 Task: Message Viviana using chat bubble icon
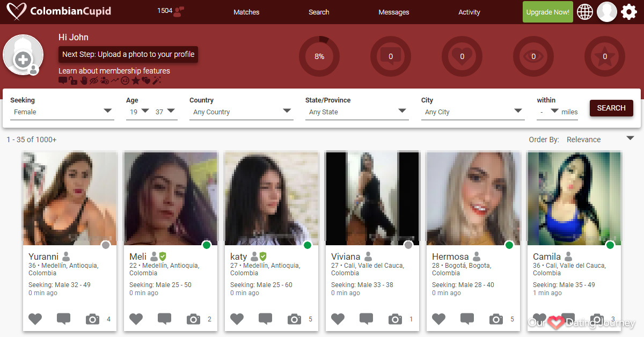[x=367, y=319]
